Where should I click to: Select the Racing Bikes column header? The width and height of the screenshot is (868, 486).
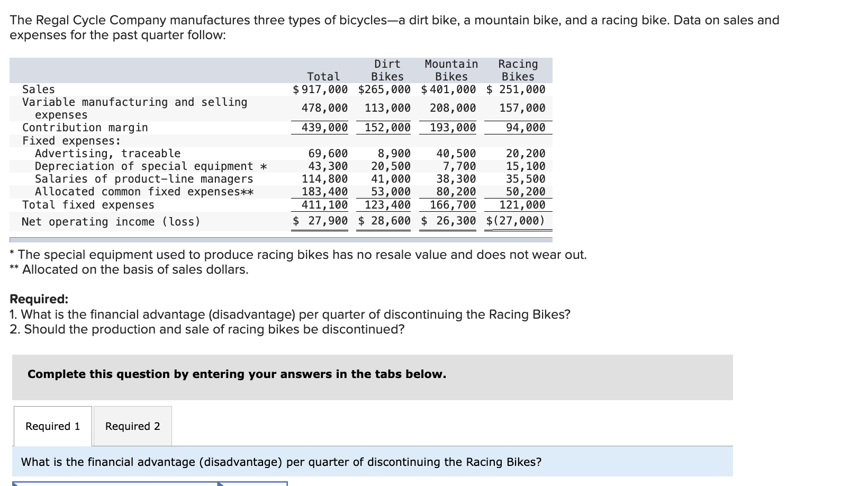(x=518, y=70)
